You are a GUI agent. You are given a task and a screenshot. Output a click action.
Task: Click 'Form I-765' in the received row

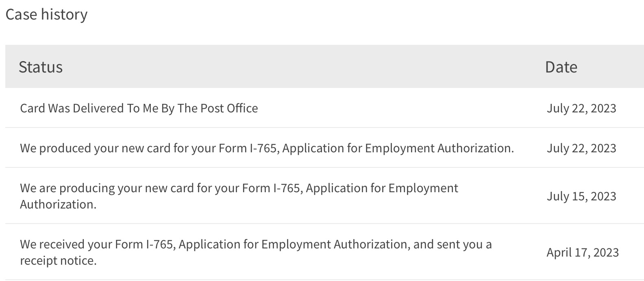pyautogui.click(x=146, y=244)
